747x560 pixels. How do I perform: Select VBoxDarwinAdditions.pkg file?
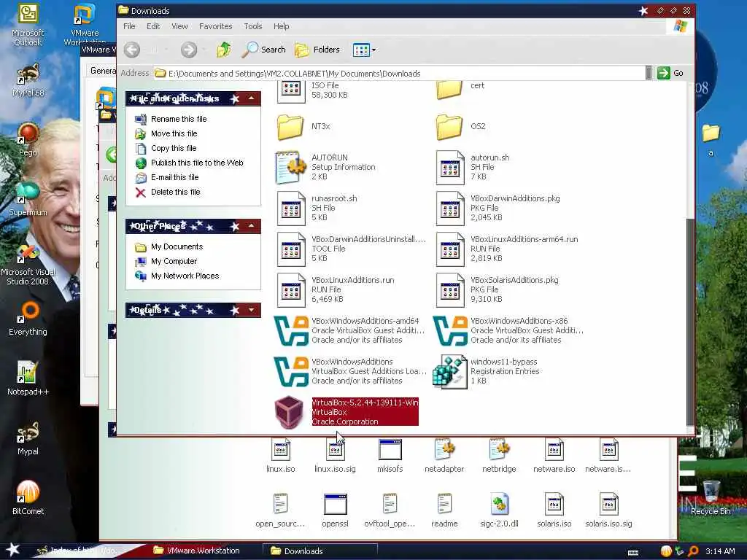pyautogui.click(x=498, y=208)
